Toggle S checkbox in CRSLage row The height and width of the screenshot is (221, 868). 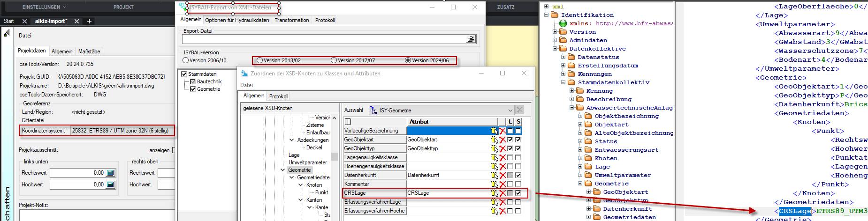518,193
